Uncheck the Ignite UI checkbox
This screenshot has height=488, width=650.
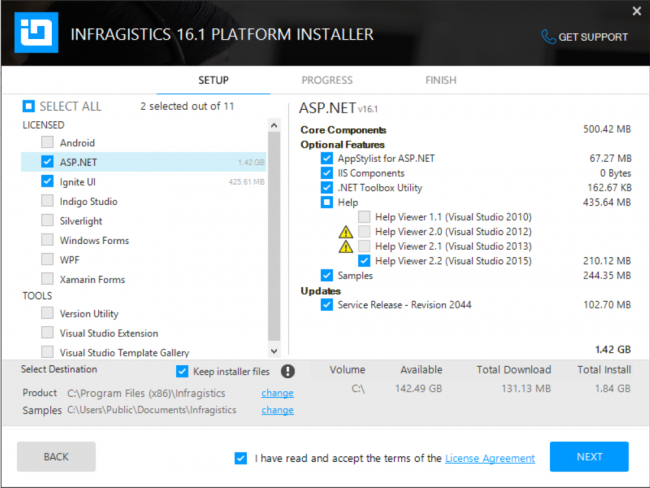(x=47, y=182)
